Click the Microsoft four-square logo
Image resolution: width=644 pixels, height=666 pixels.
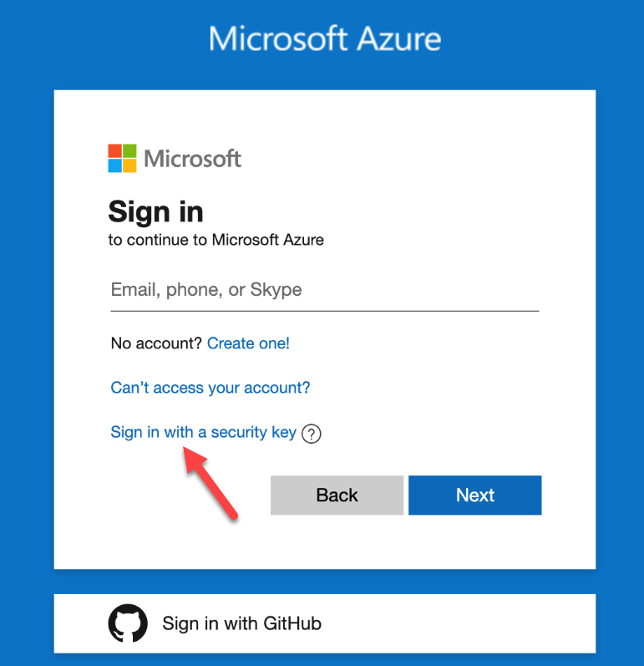122,159
